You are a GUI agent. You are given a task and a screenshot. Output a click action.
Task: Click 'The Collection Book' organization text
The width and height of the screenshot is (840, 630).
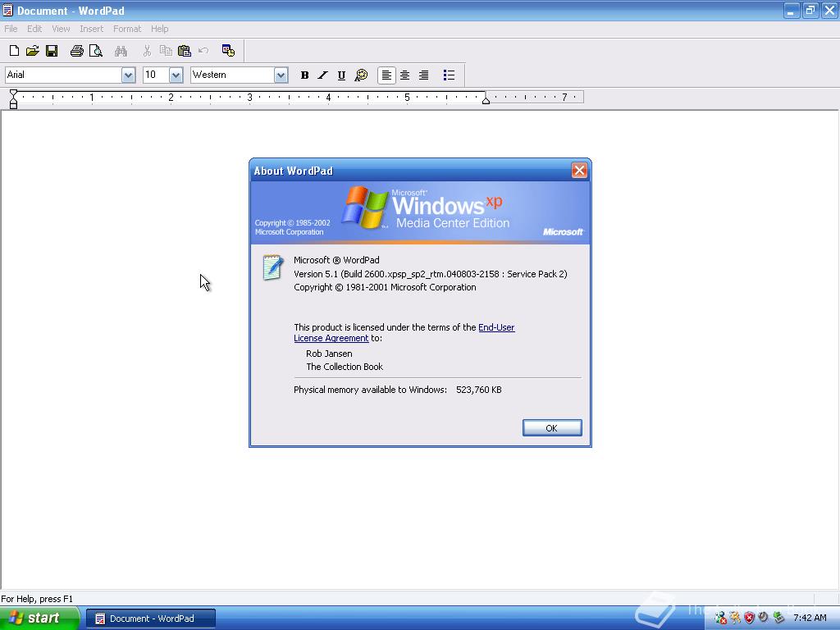(x=345, y=367)
